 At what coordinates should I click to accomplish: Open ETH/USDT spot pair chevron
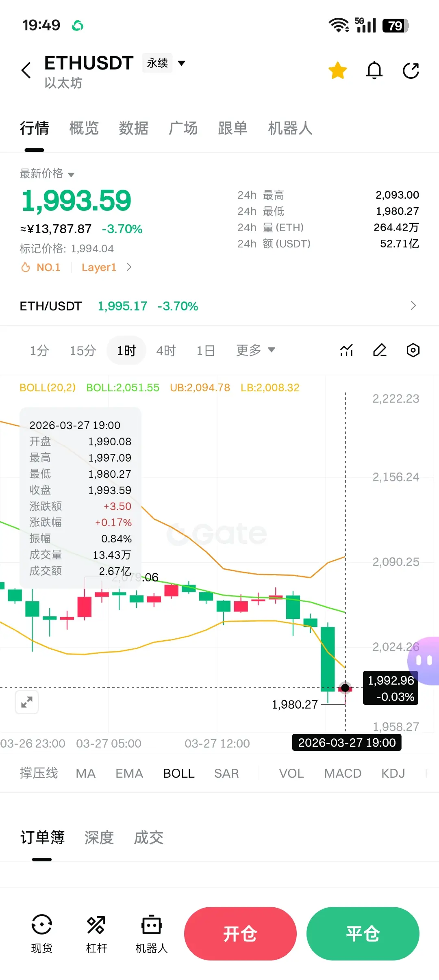(413, 306)
